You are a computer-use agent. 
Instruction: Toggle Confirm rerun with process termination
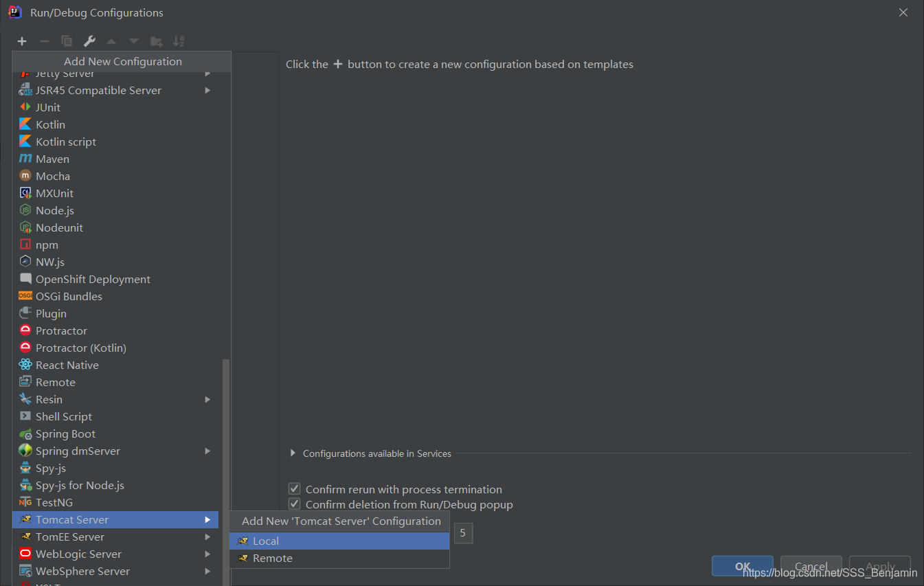click(294, 489)
